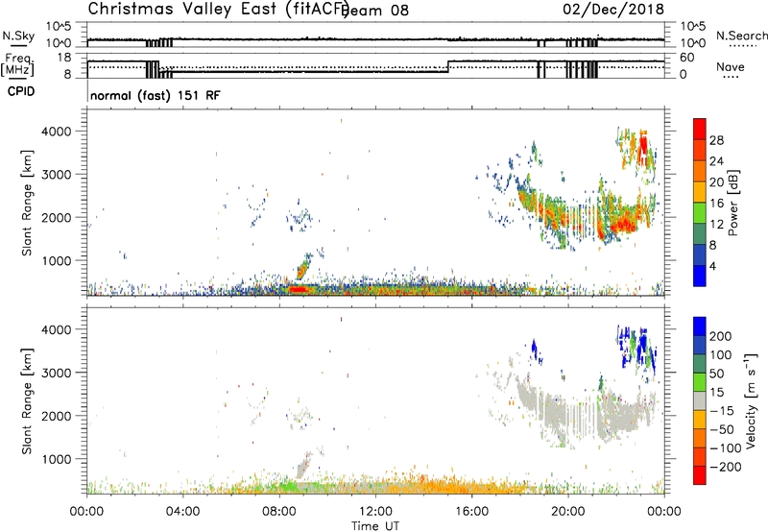Screen dimensions: 768x532
Task: Click the "Slant Range [km]" label of power panel
Action: (x=27, y=203)
